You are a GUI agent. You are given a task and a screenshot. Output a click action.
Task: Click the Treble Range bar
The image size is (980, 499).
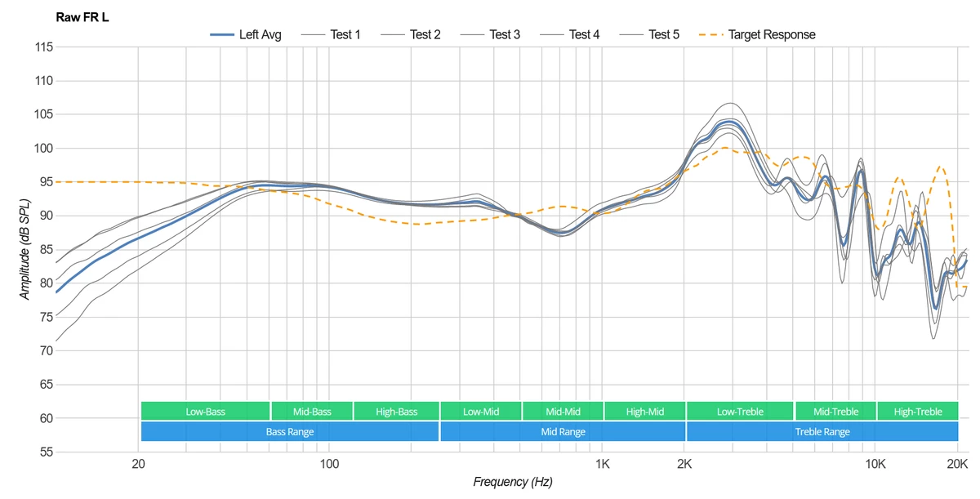(x=822, y=431)
